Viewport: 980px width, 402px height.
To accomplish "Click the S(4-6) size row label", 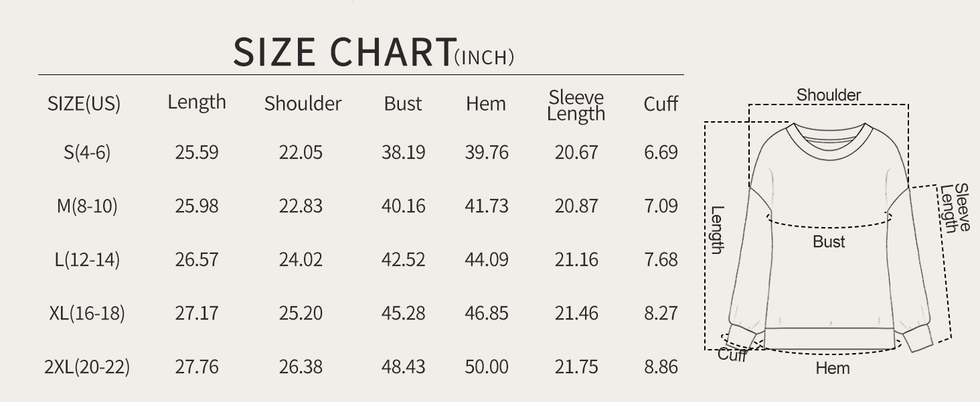I will click(x=87, y=153).
